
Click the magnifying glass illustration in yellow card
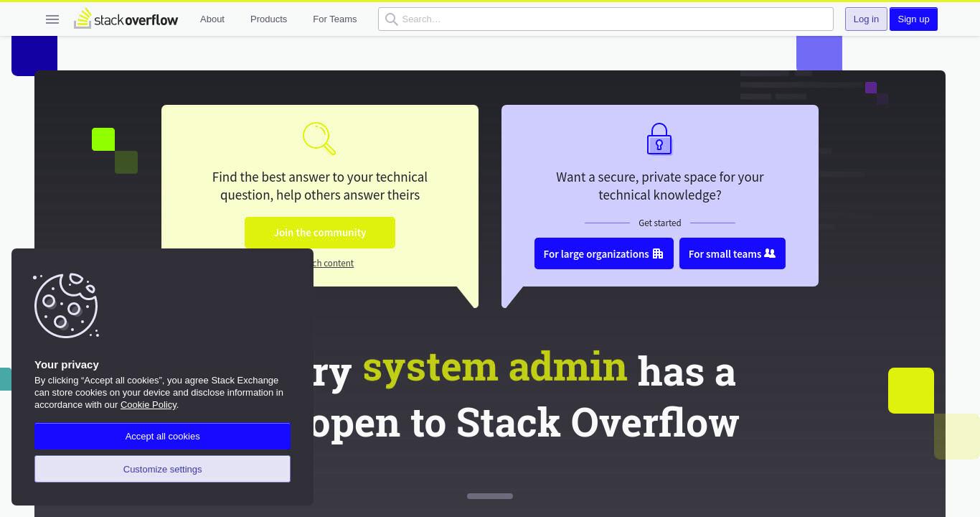coord(319,139)
